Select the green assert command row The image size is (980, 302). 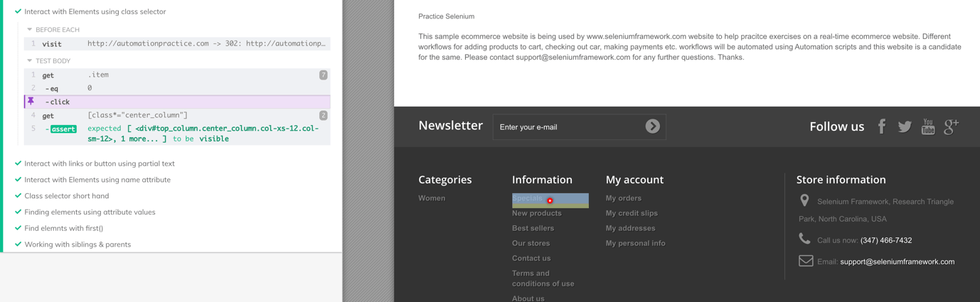pyautogui.click(x=178, y=134)
